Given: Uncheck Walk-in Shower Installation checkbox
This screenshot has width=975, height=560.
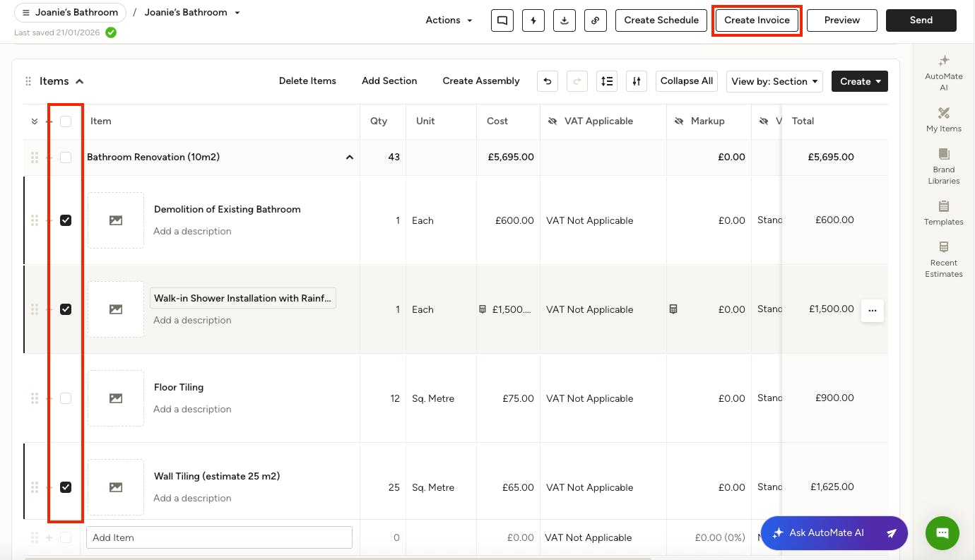Looking at the screenshot, I should (66, 309).
